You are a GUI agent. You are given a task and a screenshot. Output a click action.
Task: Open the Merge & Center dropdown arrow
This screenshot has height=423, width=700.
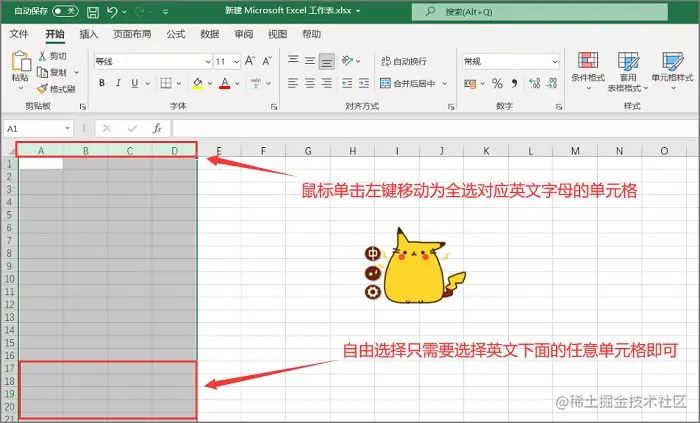point(445,83)
